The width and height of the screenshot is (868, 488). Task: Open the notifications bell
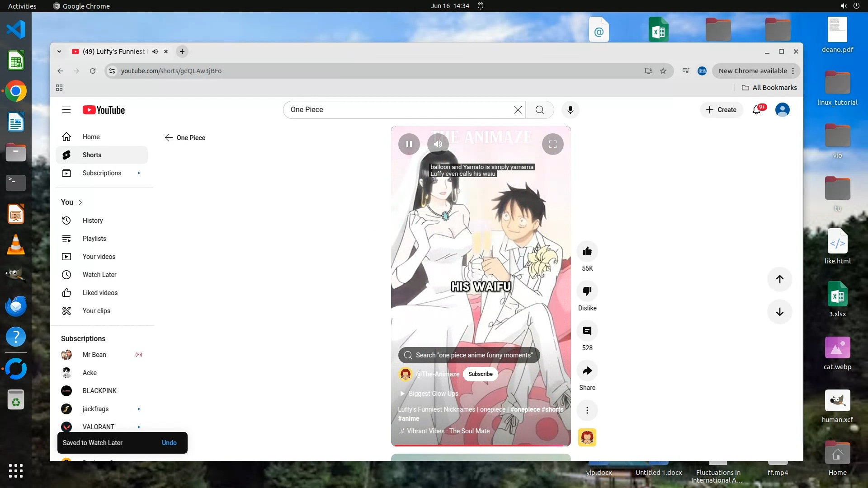pos(756,110)
